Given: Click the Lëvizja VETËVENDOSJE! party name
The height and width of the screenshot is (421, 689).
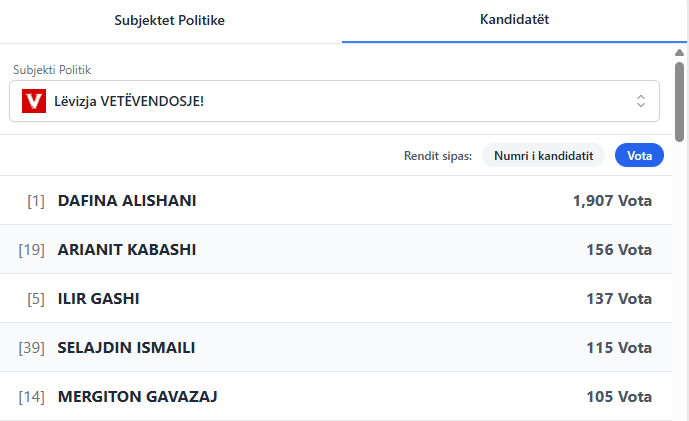Looking at the screenshot, I should coord(131,101).
